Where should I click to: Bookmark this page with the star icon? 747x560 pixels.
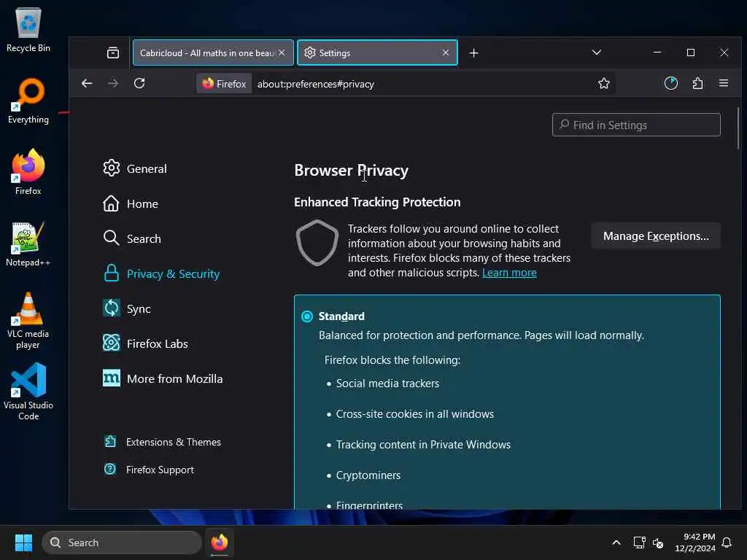[x=603, y=84]
